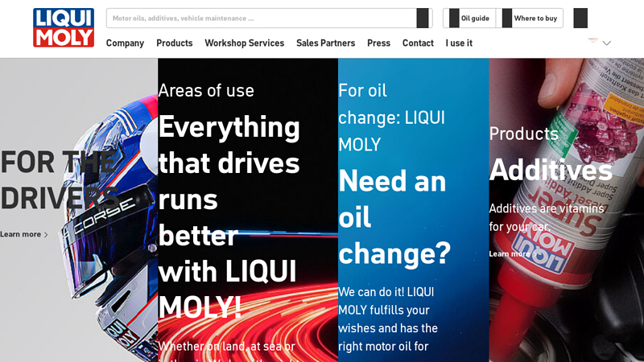Click the For oil change: LIQUI MOLY label
The width and height of the screenshot is (644, 362).
click(x=391, y=117)
